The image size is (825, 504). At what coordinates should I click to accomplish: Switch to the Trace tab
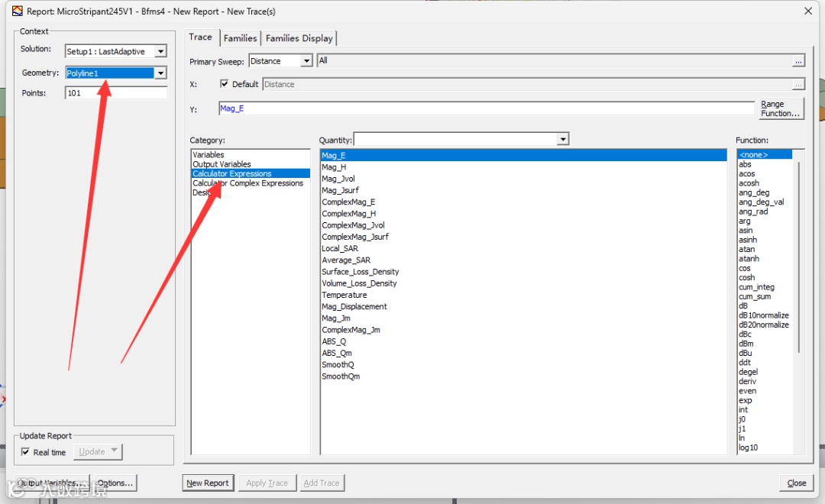200,37
